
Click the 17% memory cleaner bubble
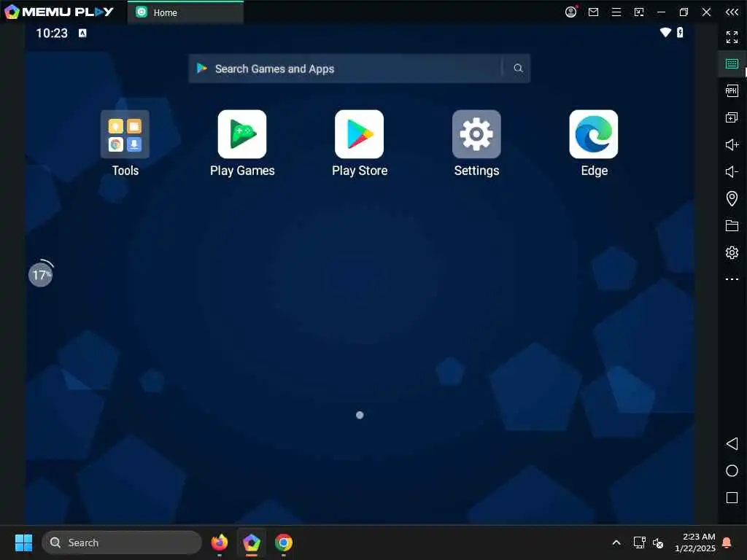point(41,274)
